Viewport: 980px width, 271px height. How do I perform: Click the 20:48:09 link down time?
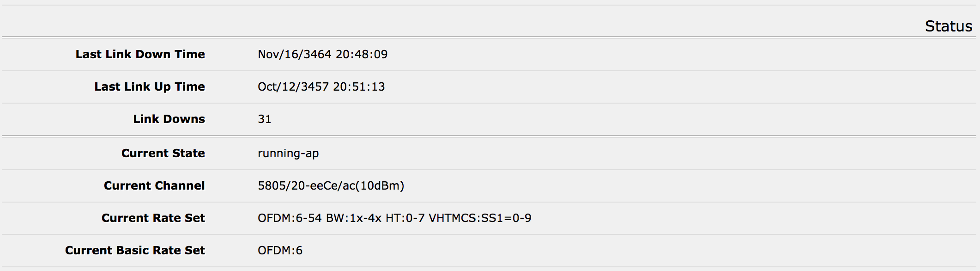(x=362, y=55)
